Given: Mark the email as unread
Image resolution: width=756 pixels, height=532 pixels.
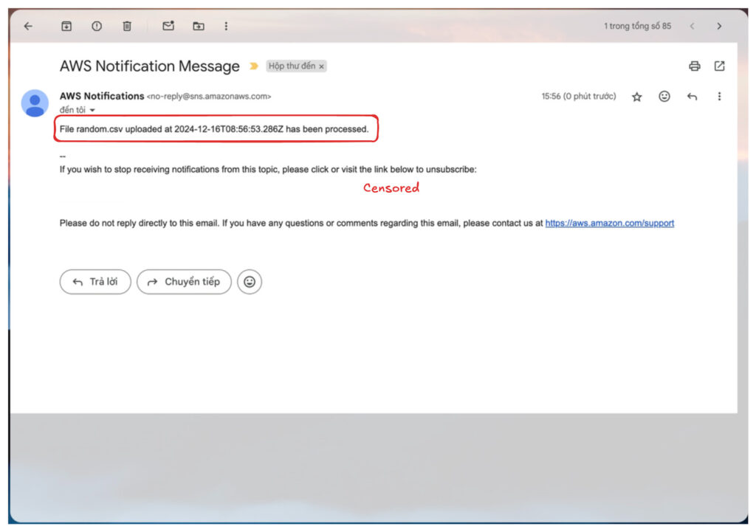Looking at the screenshot, I should pos(168,26).
